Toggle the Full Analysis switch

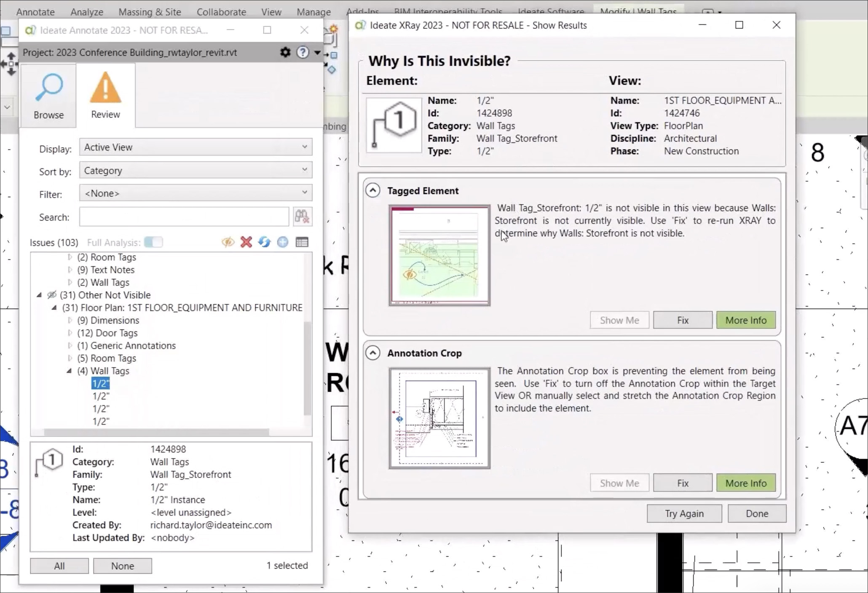tap(153, 242)
